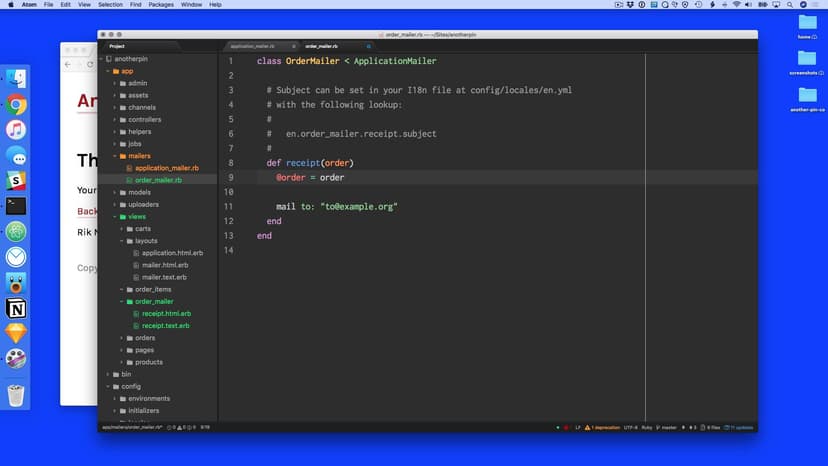
Task: Click the UTF-8 encoding selector
Action: click(x=630, y=427)
